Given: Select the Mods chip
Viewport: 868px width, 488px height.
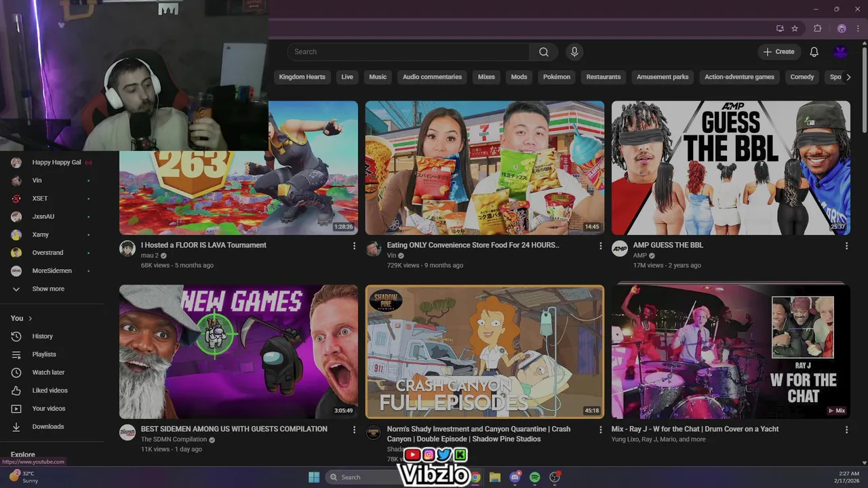Looking at the screenshot, I should coord(519,77).
